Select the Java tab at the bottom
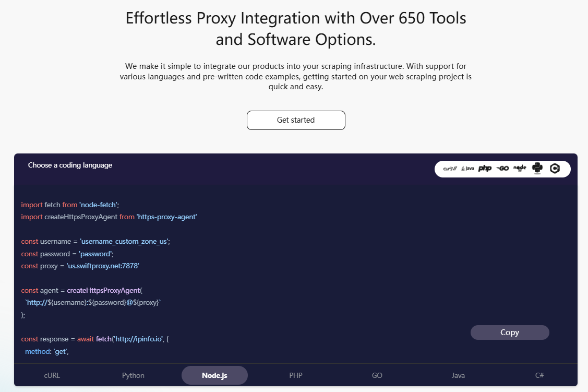 click(x=458, y=375)
